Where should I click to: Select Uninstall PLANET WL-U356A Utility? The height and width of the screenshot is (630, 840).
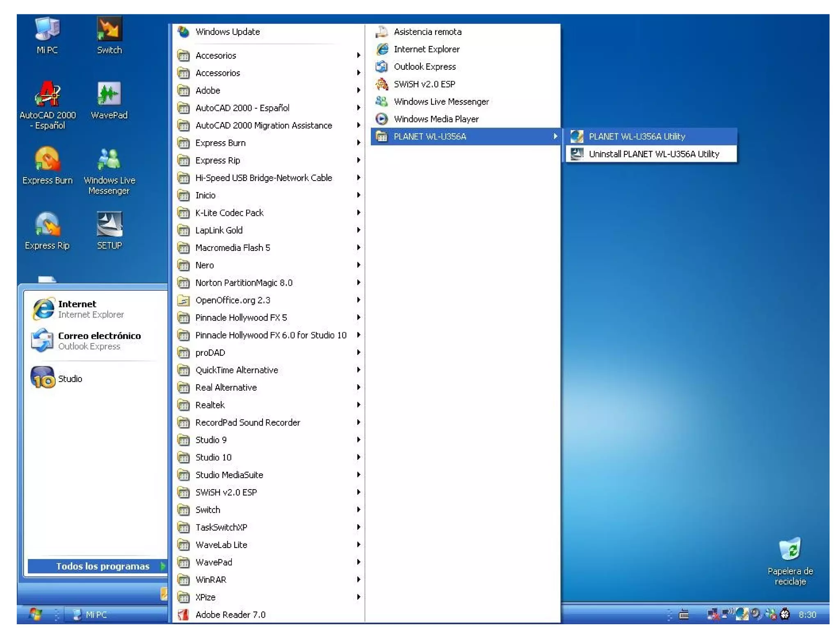(653, 154)
